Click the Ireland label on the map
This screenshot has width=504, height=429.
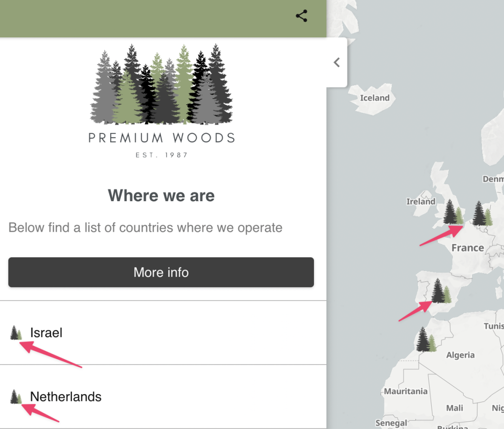421,202
